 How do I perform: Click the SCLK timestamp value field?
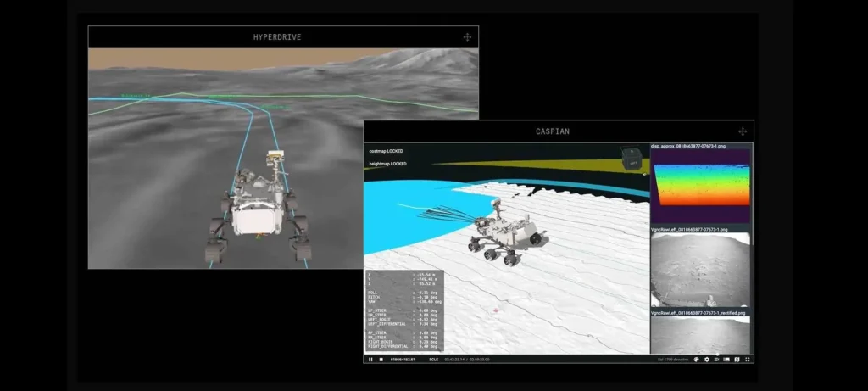tap(402, 360)
